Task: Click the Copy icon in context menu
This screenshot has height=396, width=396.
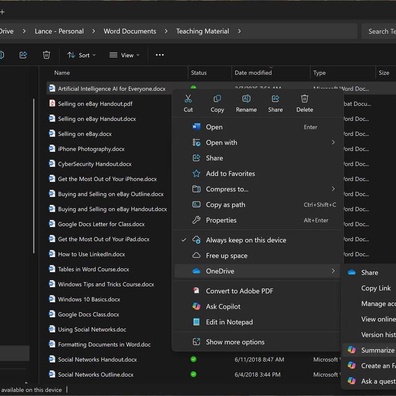Action: [x=217, y=99]
